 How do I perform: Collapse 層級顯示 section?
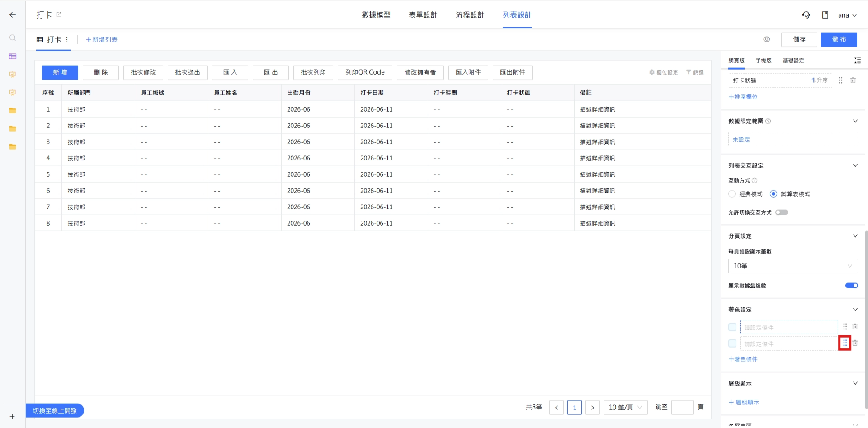click(855, 383)
